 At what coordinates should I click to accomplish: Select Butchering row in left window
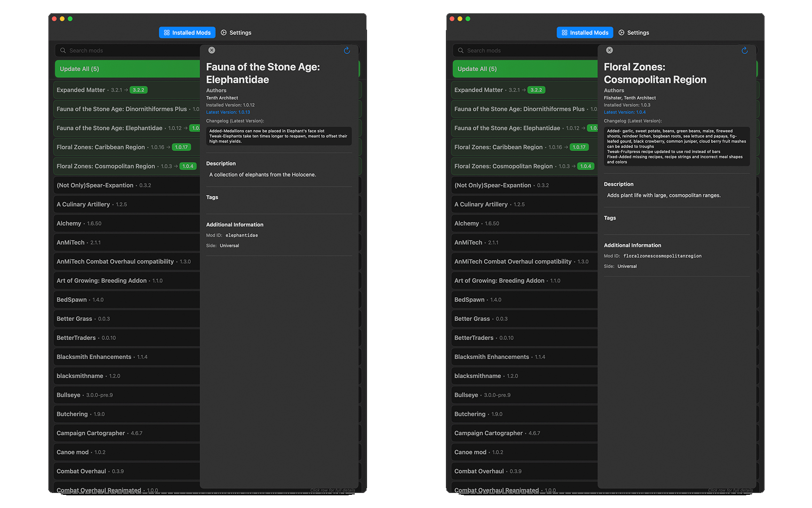(x=127, y=414)
